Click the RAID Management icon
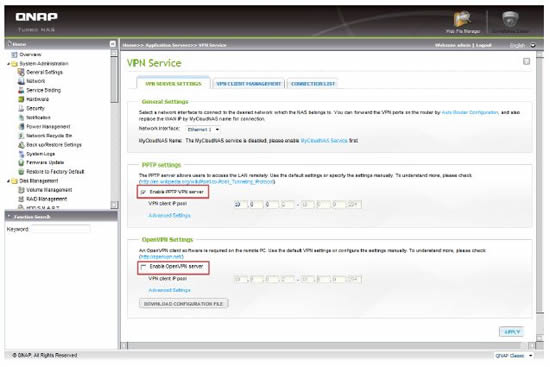The width and height of the screenshot is (550, 367). coord(21,199)
